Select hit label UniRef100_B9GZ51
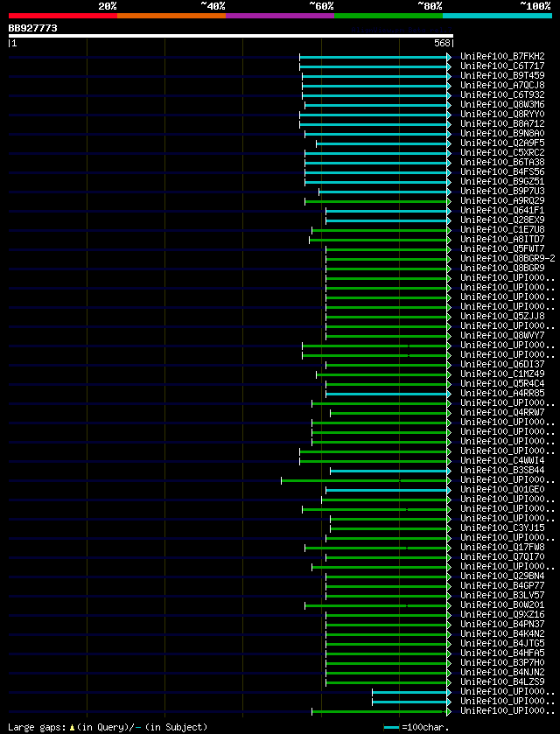Image resolution: width=560 pixels, height=734 pixels. coord(502,182)
